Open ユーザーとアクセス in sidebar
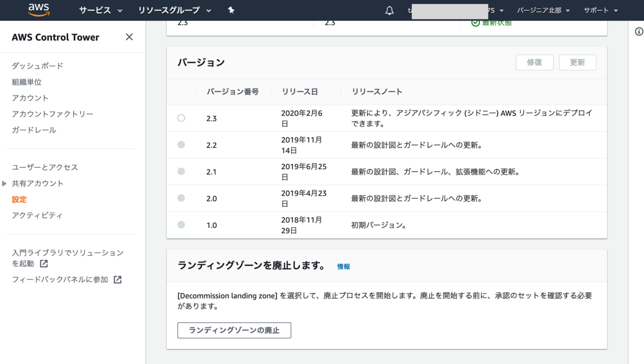The height and width of the screenshot is (364, 644). [45, 167]
